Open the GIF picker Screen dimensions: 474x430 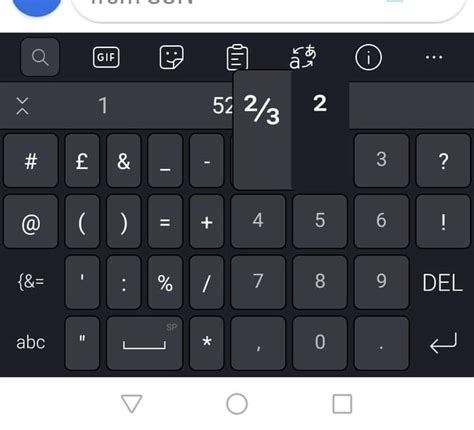coord(106,57)
